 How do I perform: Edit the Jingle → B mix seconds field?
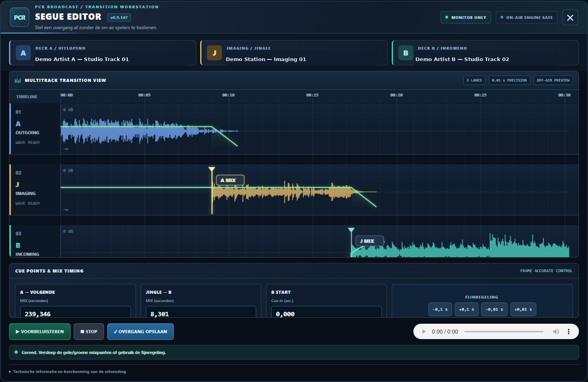[x=201, y=313]
